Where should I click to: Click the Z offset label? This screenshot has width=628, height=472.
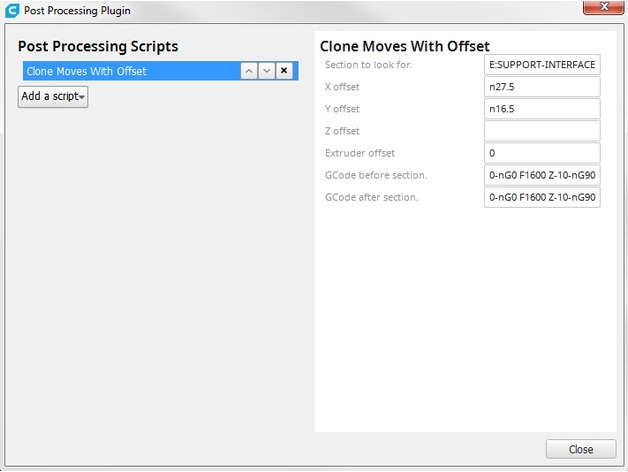pos(342,131)
